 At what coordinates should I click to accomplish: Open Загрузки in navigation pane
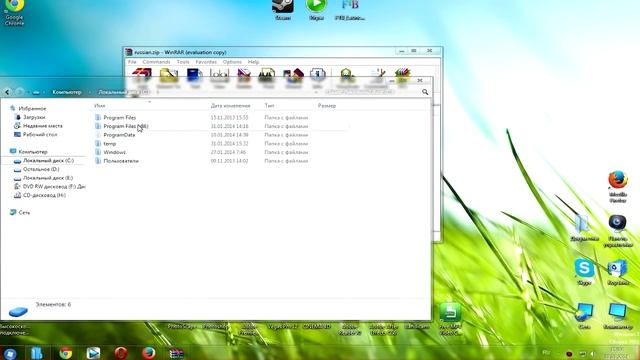(x=34, y=117)
